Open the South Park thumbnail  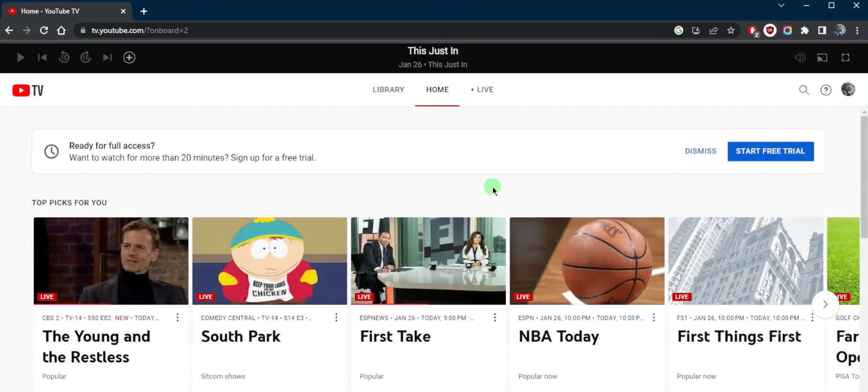point(270,261)
